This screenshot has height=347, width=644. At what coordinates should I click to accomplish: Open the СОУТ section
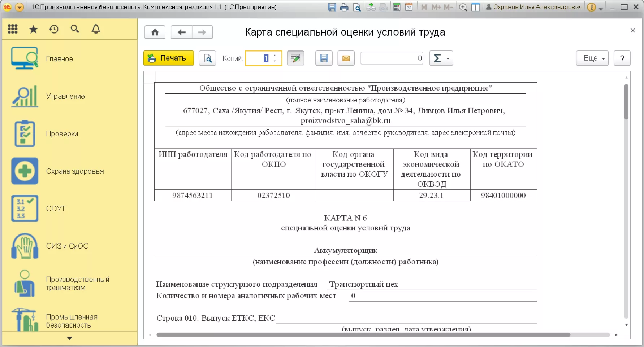70,208
